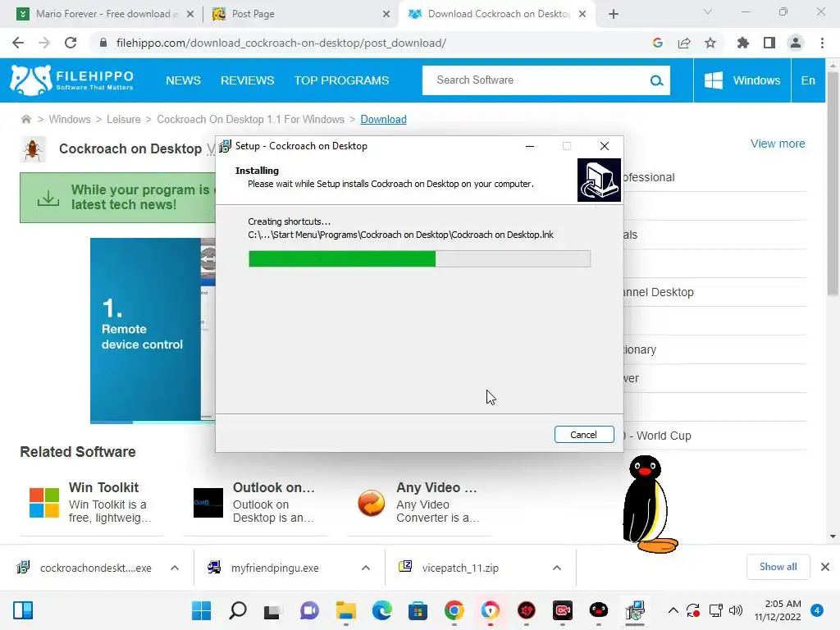Open the Chrome profile avatar
This screenshot has width=840, height=630.
[796, 43]
